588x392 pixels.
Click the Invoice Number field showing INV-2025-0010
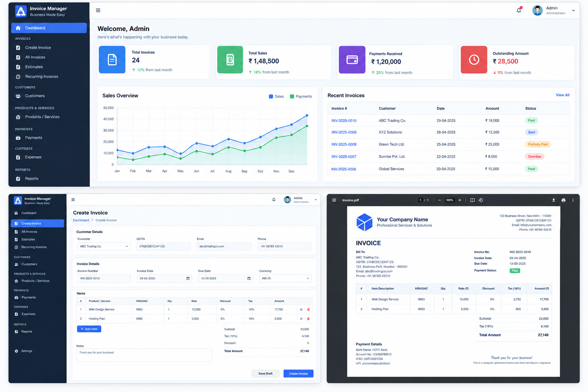104,278
